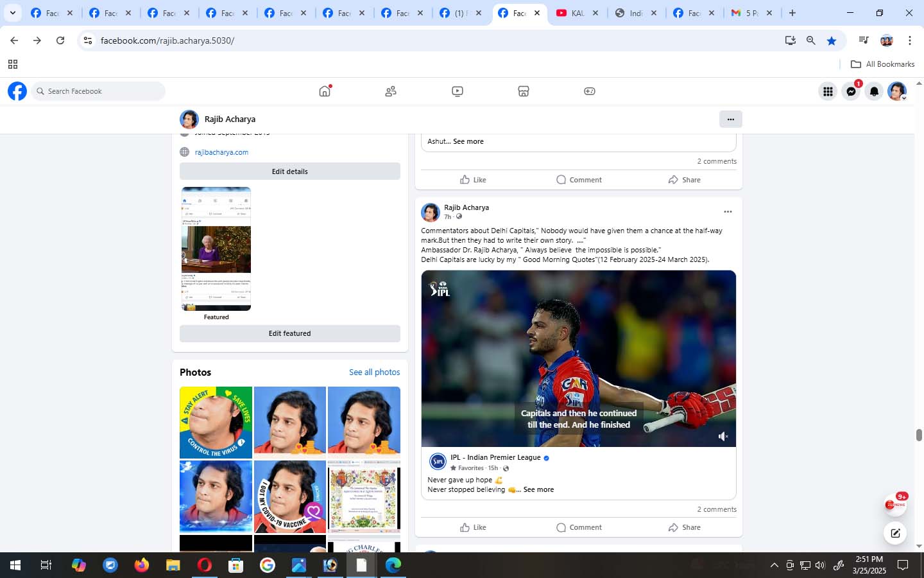Screen dimensions: 924x578
Task: Switch to the Indi tab
Action: (x=635, y=13)
